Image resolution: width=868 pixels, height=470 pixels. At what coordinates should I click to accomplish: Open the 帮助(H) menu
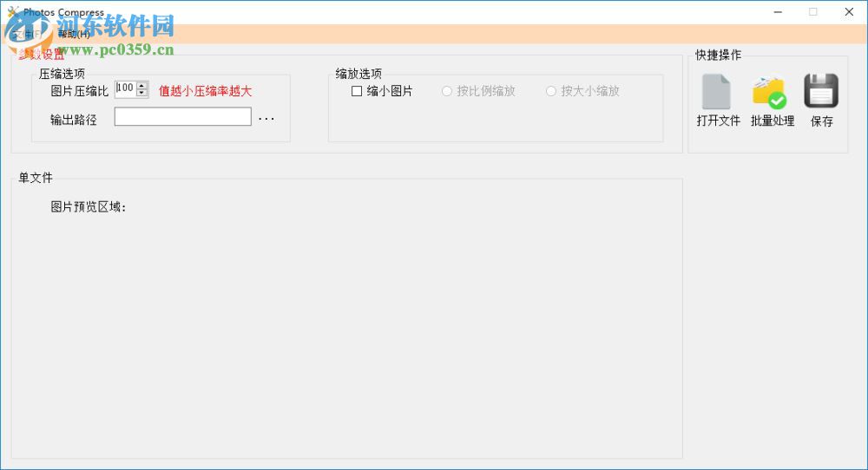point(74,35)
